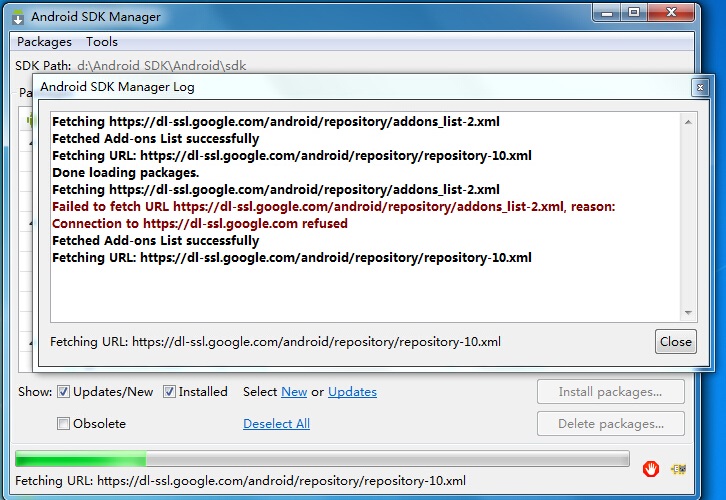Screen dimensions: 726x500
Task: Toggle the Installed checkbox
Action: (x=169, y=392)
